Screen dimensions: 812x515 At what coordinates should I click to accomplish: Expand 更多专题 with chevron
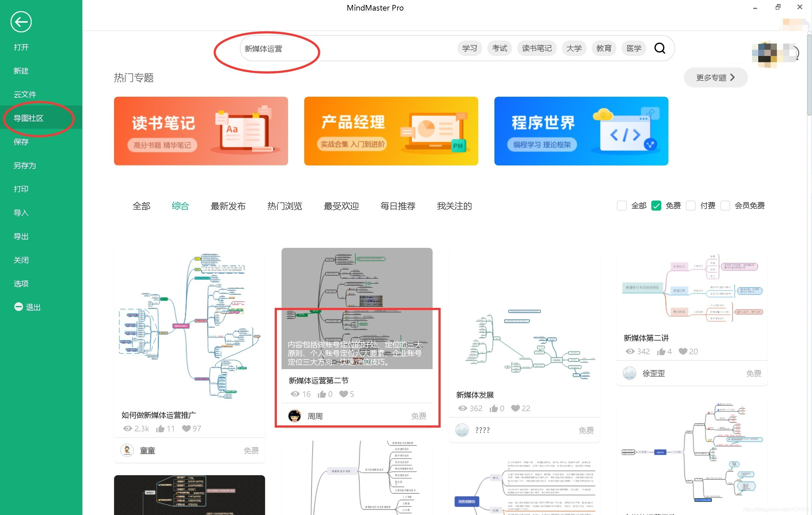[715, 78]
